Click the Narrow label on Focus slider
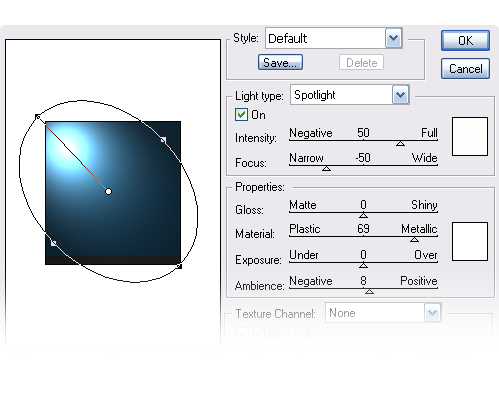The height and width of the screenshot is (395, 499). [306, 158]
